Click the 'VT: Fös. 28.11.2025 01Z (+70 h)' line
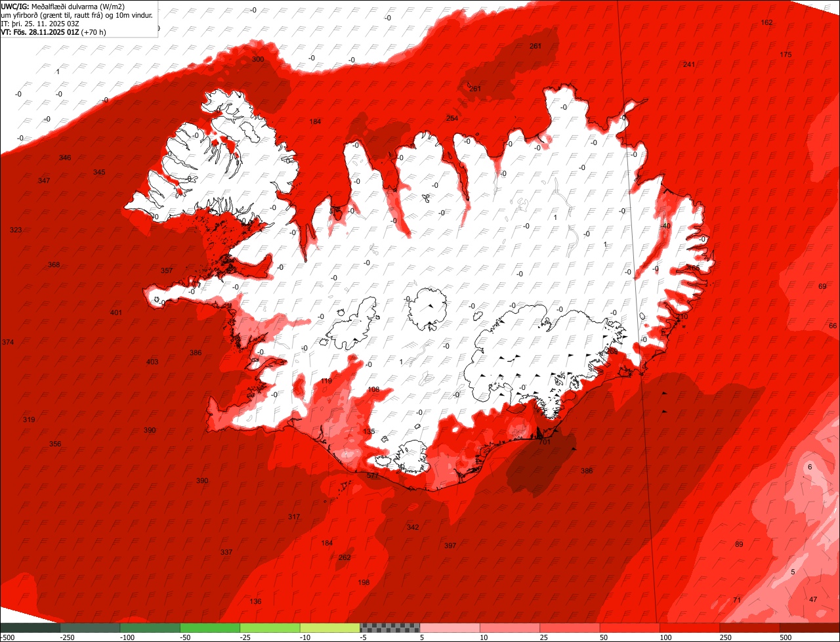Screen dimensions: 840x642 [x=54, y=32]
